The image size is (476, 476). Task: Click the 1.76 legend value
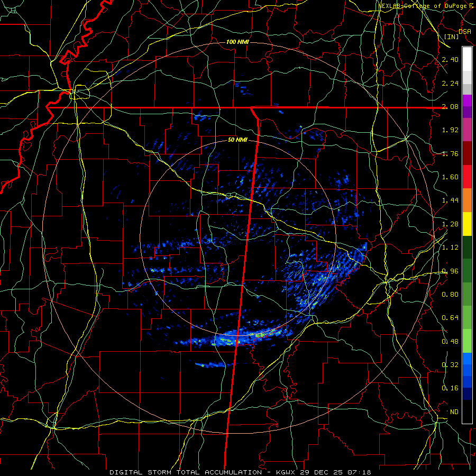pos(450,153)
